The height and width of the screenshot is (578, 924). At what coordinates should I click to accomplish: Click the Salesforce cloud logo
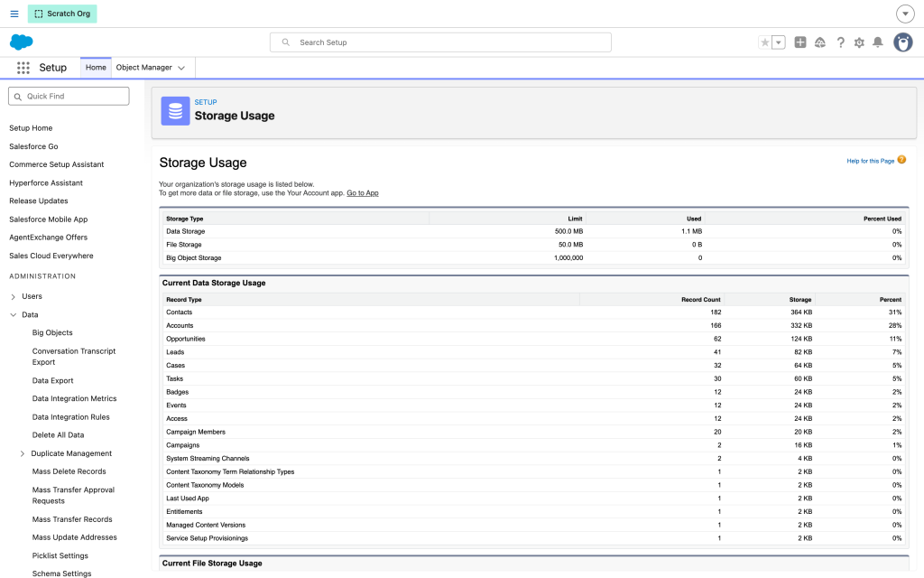(22, 42)
